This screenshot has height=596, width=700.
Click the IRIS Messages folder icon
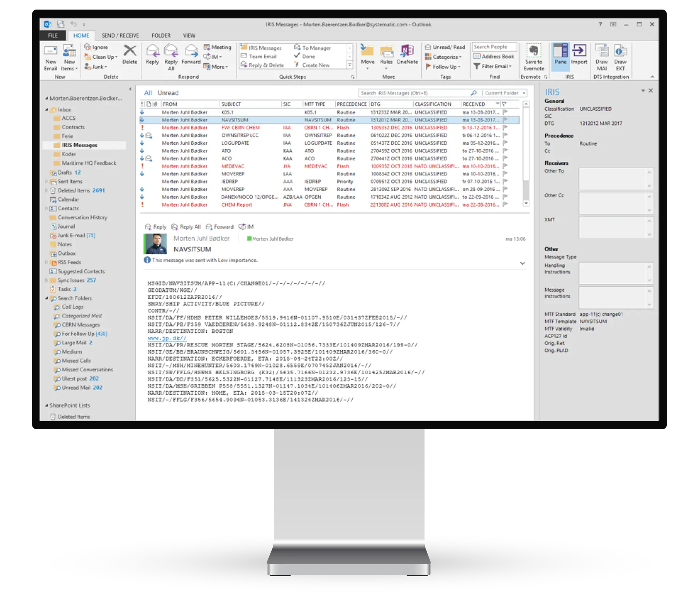tap(60, 145)
